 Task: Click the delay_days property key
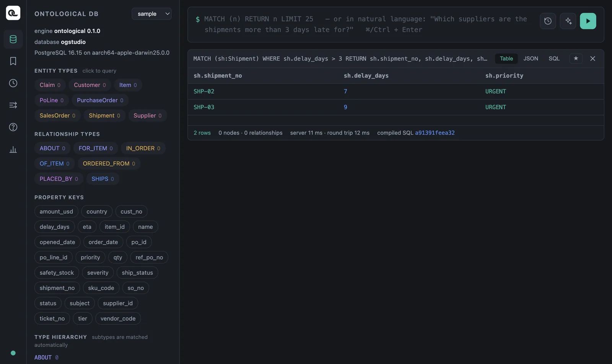pos(55,227)
